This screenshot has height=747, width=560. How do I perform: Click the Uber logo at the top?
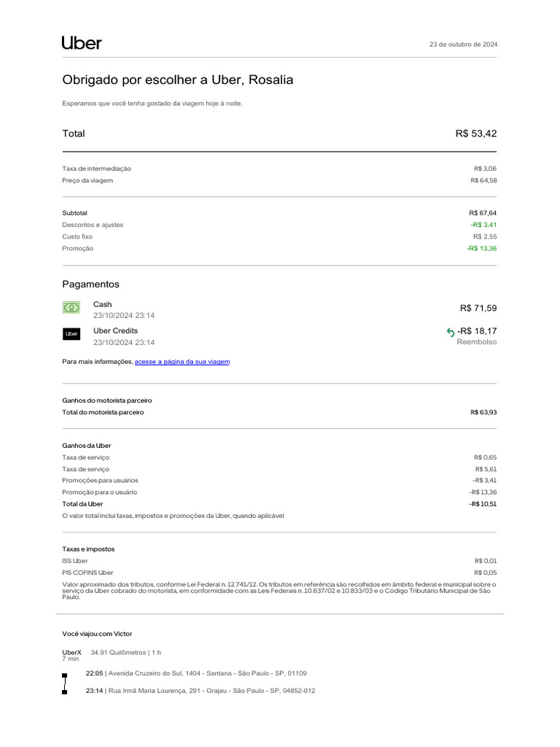coord(82,43)
